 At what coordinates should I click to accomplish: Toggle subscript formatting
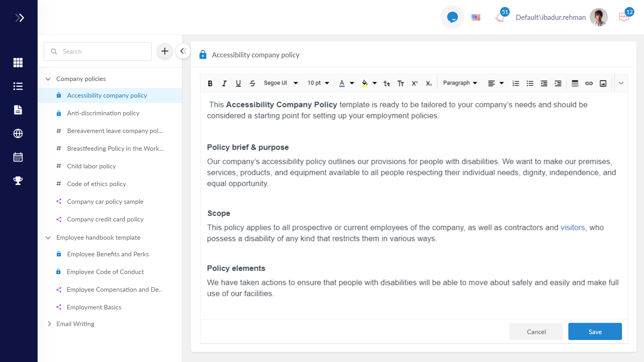429,83
